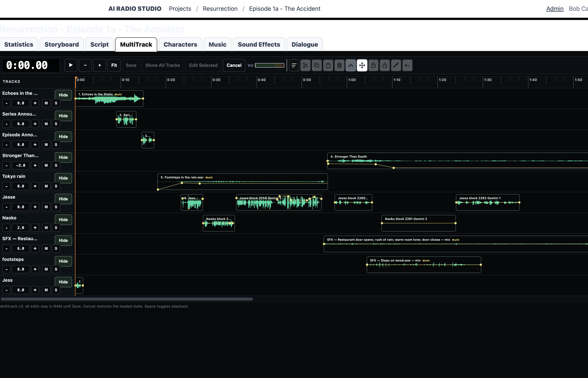588x378 pixels.
Task: Open the Sound Effects tab
Action: click(x=259, y=44)
